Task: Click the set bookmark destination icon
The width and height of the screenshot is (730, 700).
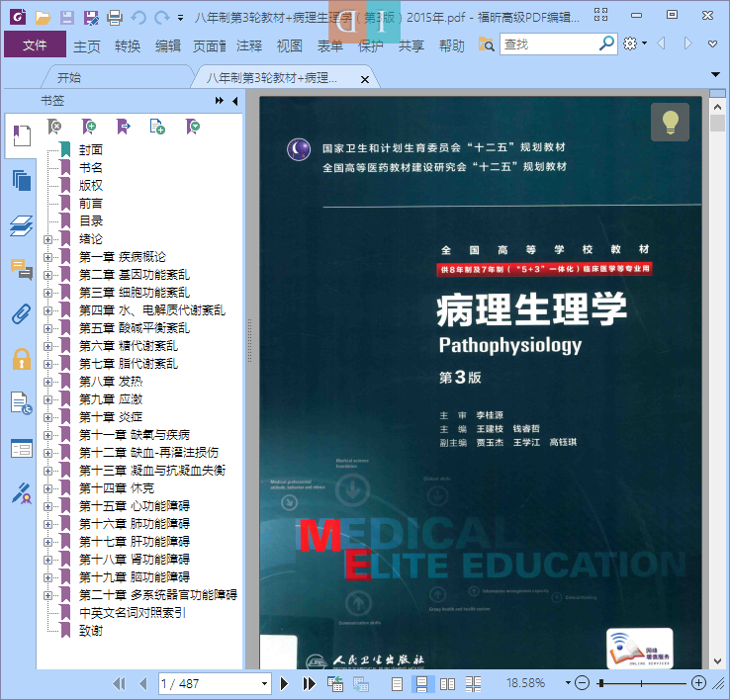Action: point(124,127)
